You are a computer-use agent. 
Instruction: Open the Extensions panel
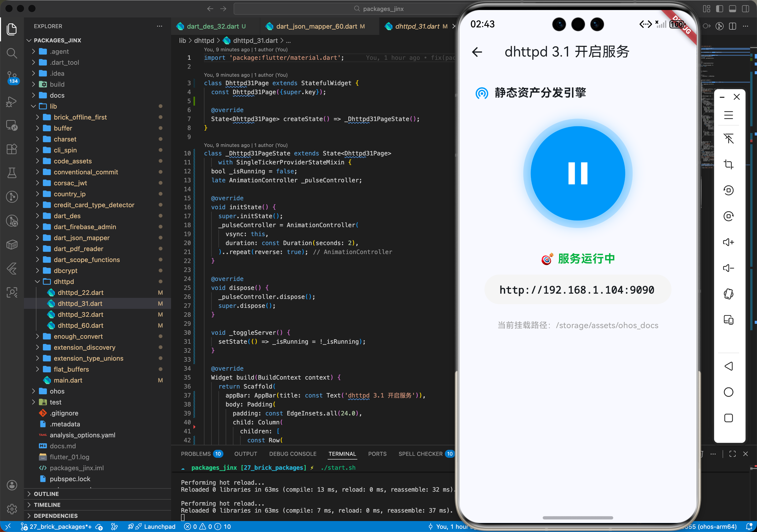(12, 149)
